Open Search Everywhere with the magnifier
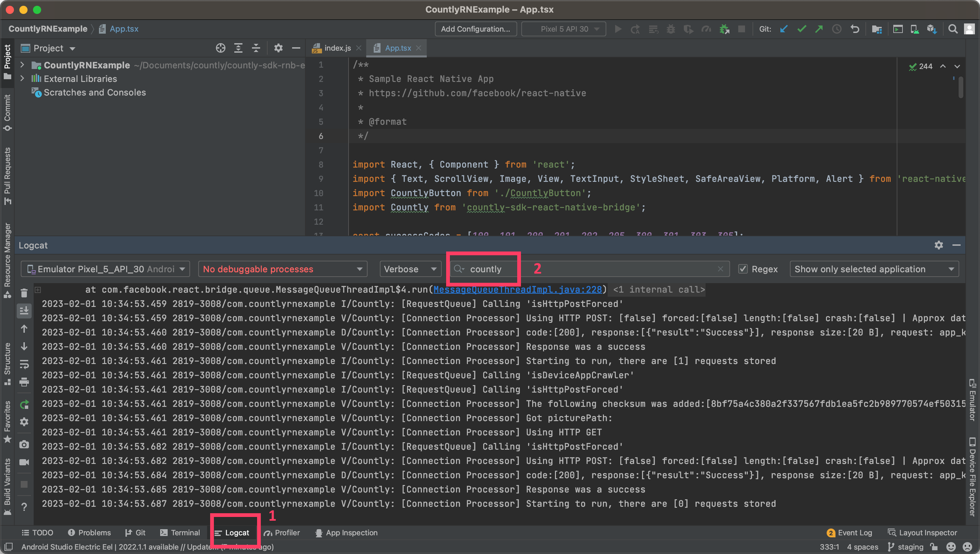Viewport: 980px width, 554px height. [952, 29]
